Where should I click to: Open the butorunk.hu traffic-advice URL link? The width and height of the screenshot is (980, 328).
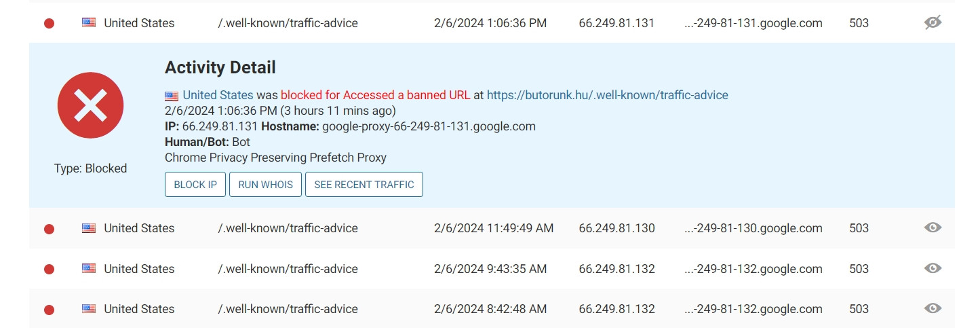tap(608, 95)
